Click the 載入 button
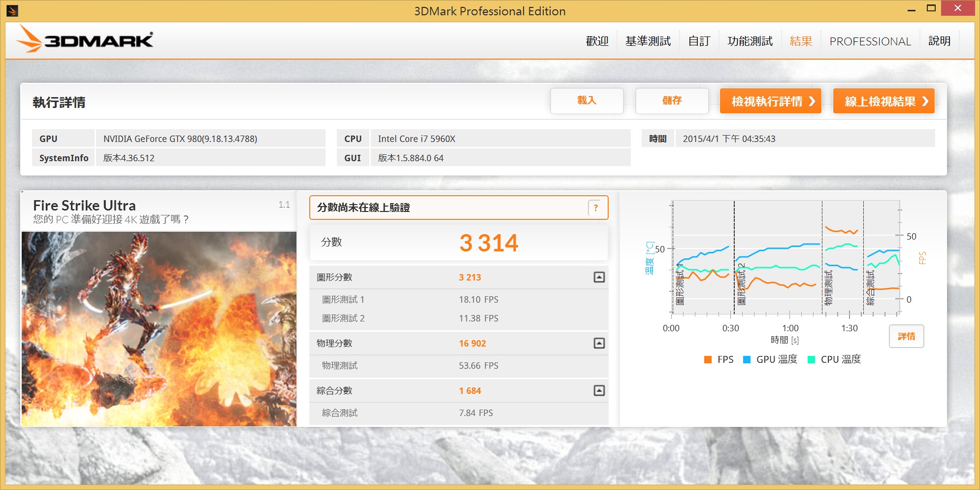980x490 pixels. coord(587,101)
